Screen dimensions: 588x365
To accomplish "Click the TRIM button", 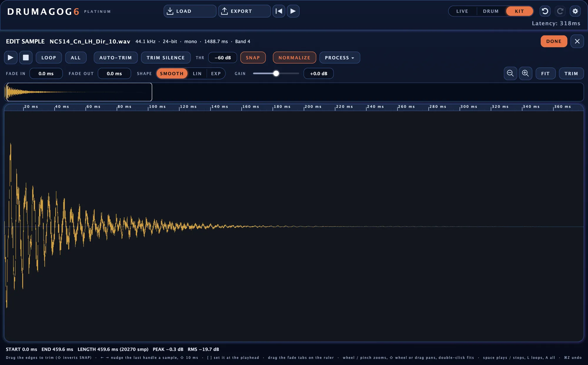I will click(x=571, y=73).
